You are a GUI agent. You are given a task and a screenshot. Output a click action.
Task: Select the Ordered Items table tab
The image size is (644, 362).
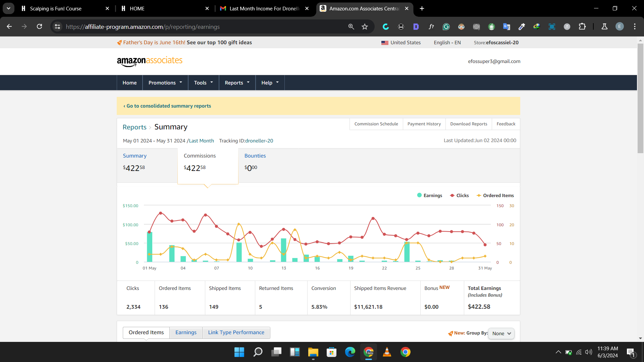click(x=146, y=333)
